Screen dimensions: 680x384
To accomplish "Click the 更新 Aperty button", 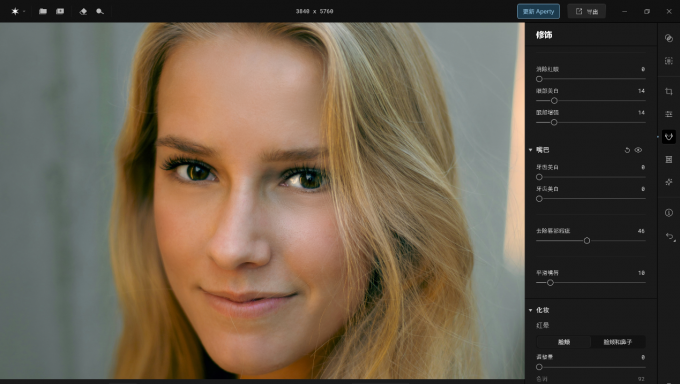I will (x=538, y=11).
